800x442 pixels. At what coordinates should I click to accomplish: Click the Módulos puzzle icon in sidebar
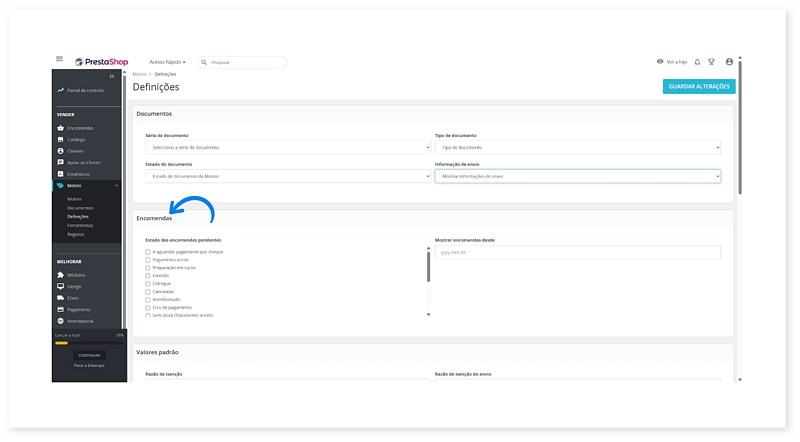[61, 274]
